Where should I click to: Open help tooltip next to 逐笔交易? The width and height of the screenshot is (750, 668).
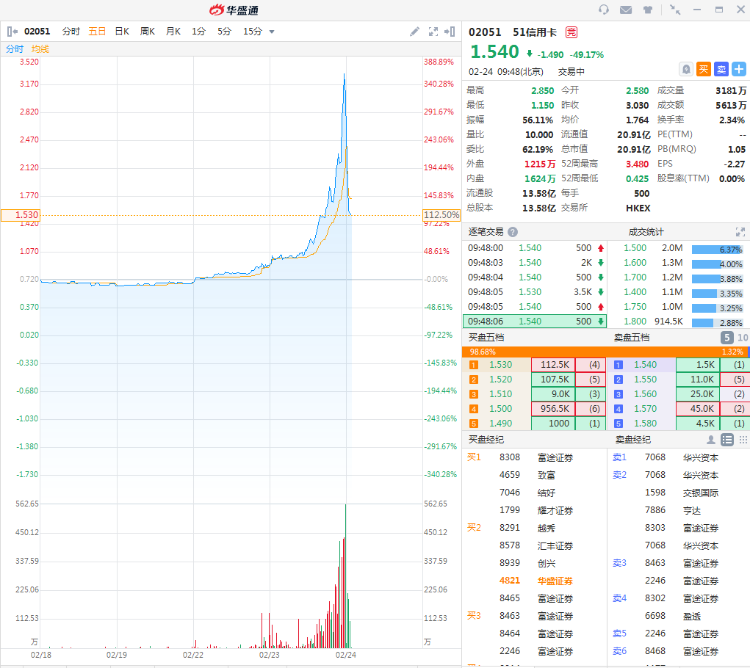(513, 232)
